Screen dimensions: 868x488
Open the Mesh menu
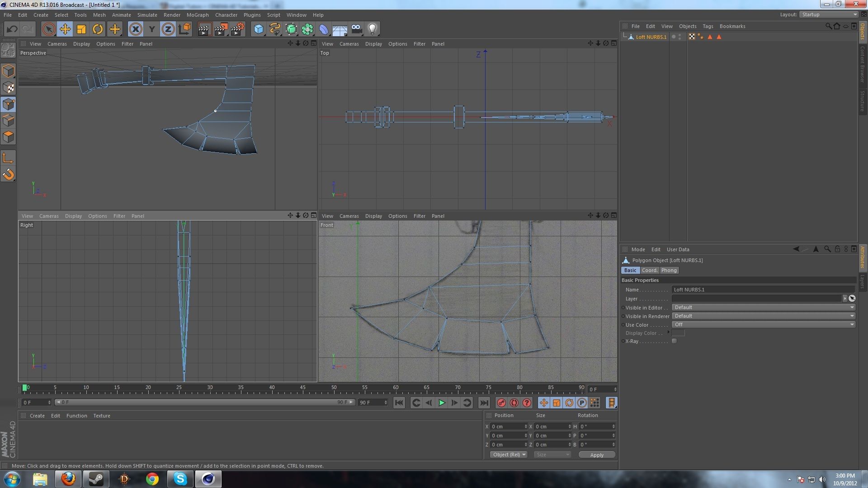coord(99,15)
